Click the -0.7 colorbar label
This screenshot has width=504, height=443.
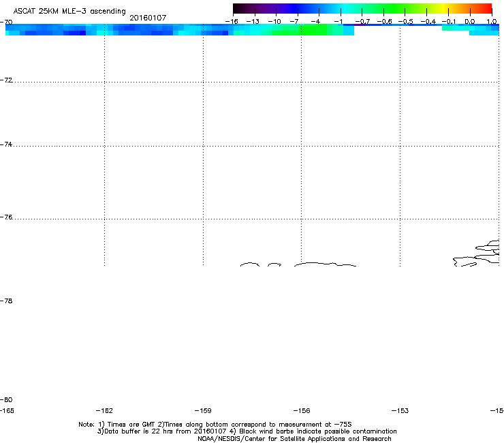point(362,22)
